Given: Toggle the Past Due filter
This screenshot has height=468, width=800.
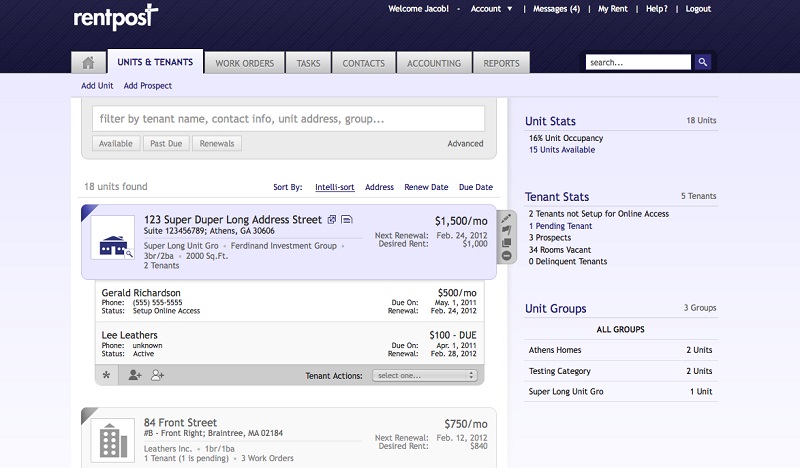Looking at the screenshot, I should click(166, 143).
